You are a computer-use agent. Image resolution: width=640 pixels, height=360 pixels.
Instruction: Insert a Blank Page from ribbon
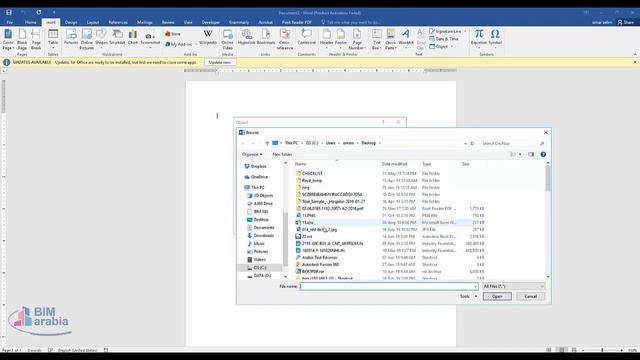(22, 39)
